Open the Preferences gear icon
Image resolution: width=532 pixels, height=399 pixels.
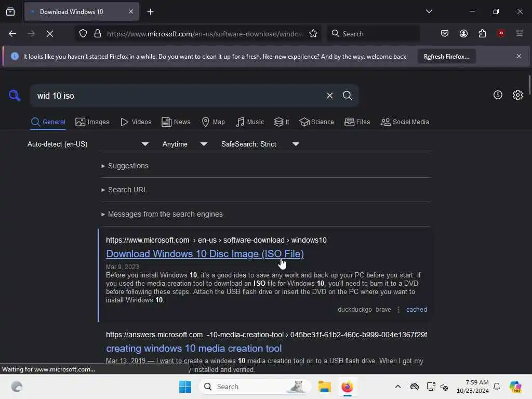tap(517, 95)
